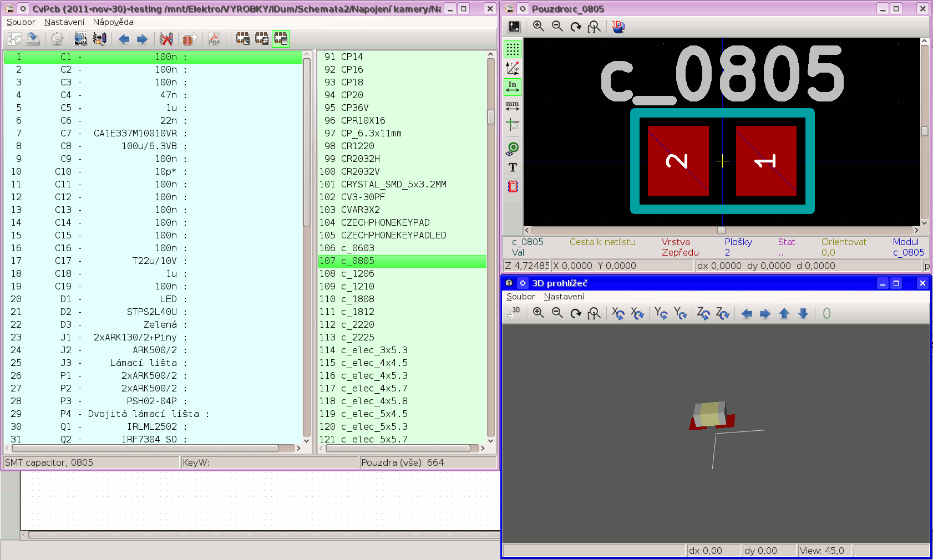Filter footprint list by pin count
The image size is (933, 560).
click(261, 39)
